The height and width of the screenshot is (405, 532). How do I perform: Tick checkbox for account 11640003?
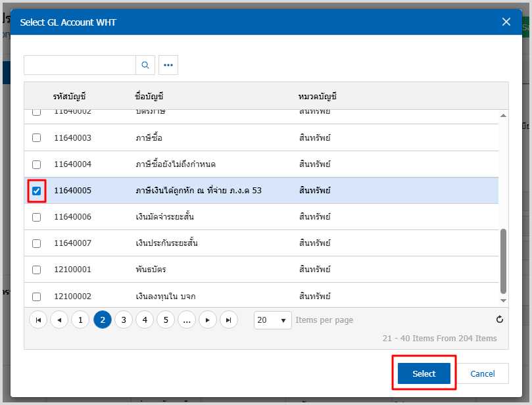[x=37, y=138]
